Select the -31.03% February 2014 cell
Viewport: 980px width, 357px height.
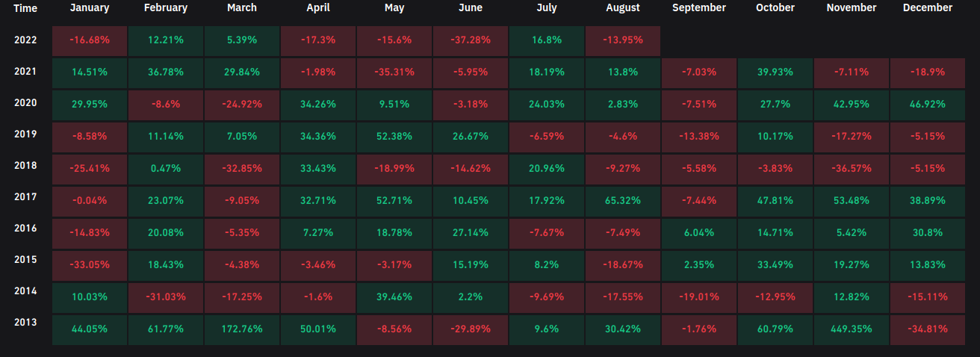pyautogui.click(x=166, y=297)
